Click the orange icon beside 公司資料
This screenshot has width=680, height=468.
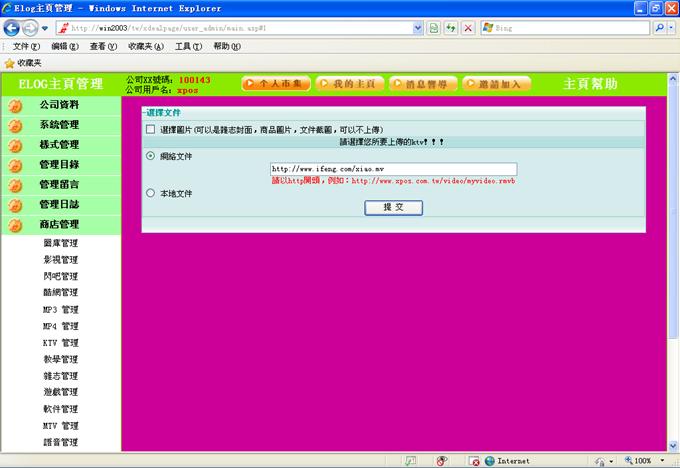15,105
